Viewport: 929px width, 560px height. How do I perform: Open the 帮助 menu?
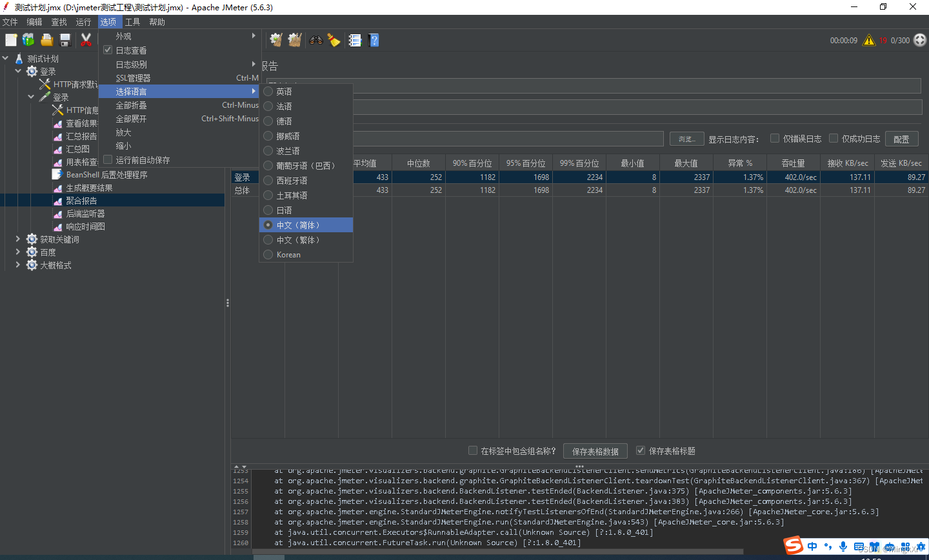[157, 22]
